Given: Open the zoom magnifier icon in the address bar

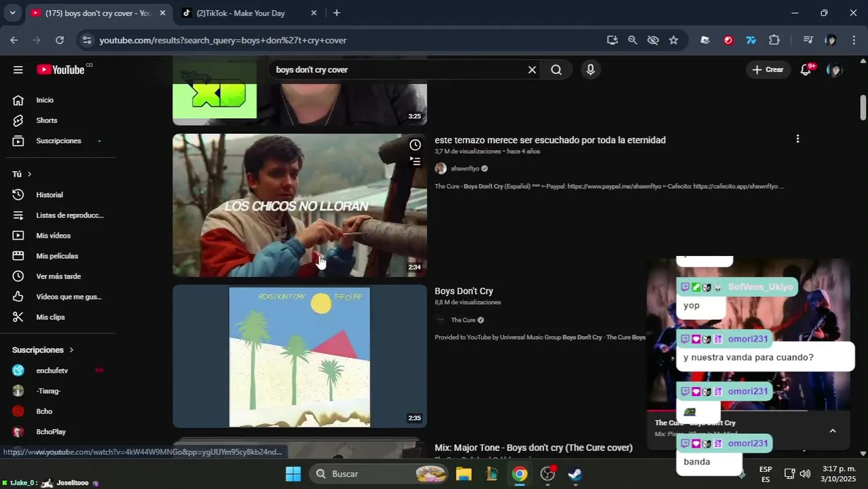Looking at the screenshot, I should click(632, 40).
